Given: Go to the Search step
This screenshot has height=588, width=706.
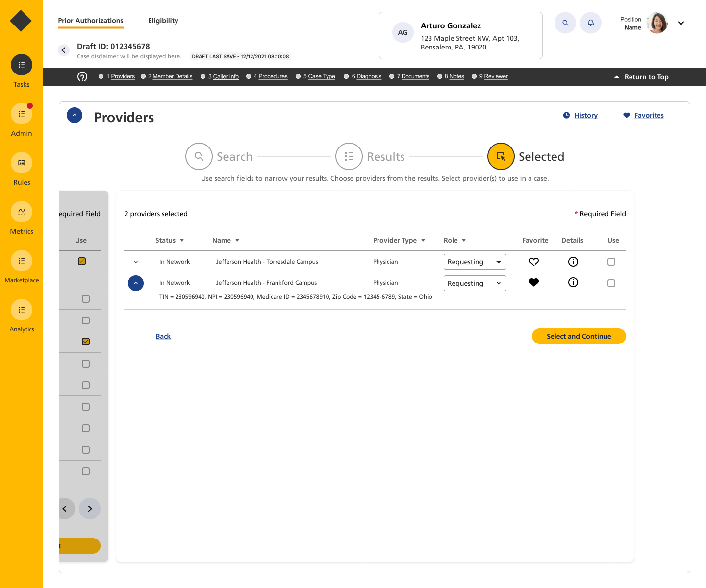Looking at the screenshot, I should [199, 156].
